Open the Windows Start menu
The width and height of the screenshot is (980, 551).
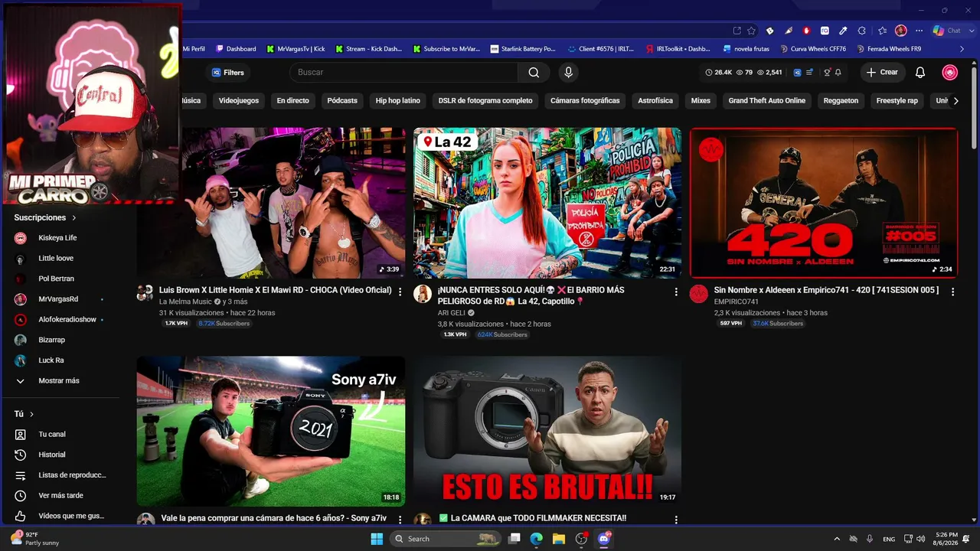point(377,539)
